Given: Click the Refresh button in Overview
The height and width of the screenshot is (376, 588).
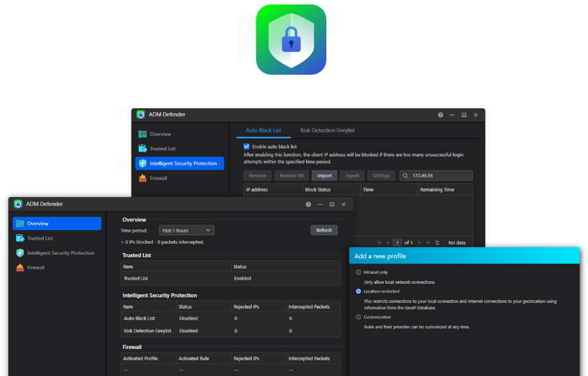Looking at the screenshot, I should (x=324, y=230).
